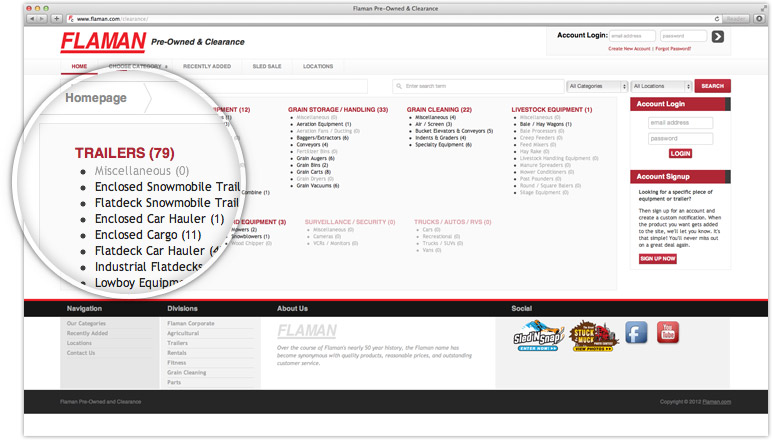Screen dimensions: 772x440
Task: Open Fitness division footer link
Action: [x=176, y=363]
